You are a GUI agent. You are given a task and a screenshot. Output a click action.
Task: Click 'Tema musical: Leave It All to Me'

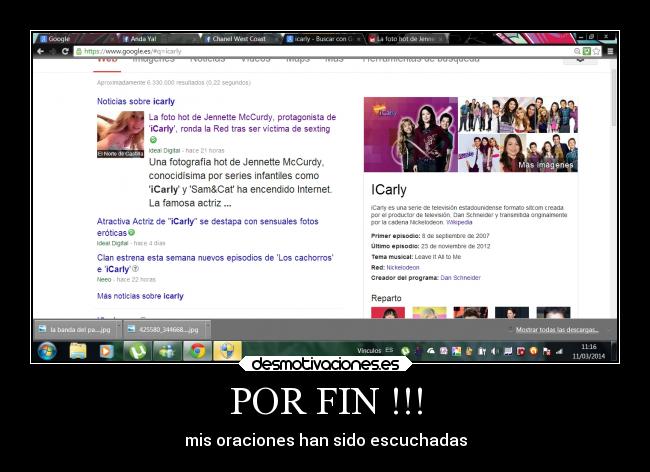(x=416, y=257)
